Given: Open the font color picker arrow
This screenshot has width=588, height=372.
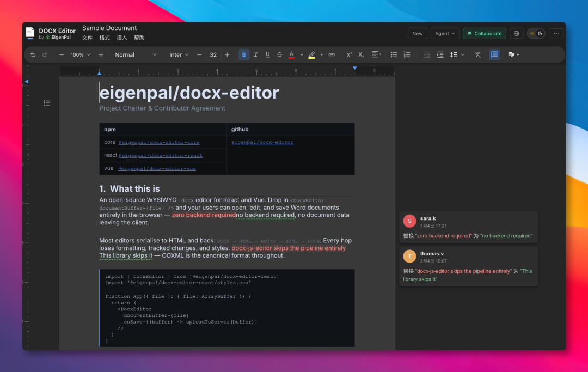Looking at the screenshot, I should click(x=302, y=55).
